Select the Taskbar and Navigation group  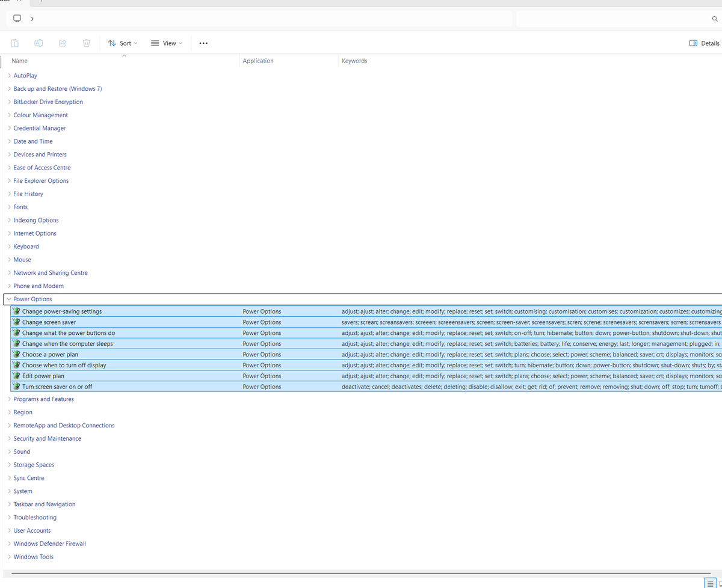[45, 504]
